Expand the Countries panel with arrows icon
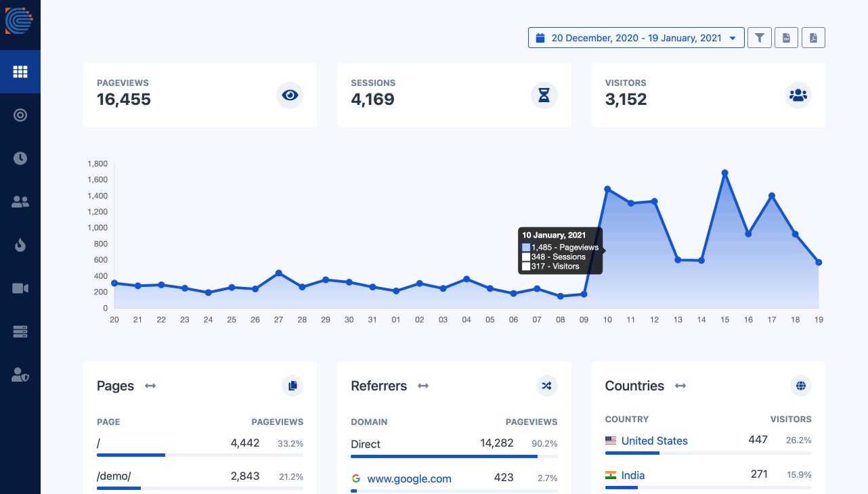The width and height of the screenshot is (868, 494). coord(680,386)
